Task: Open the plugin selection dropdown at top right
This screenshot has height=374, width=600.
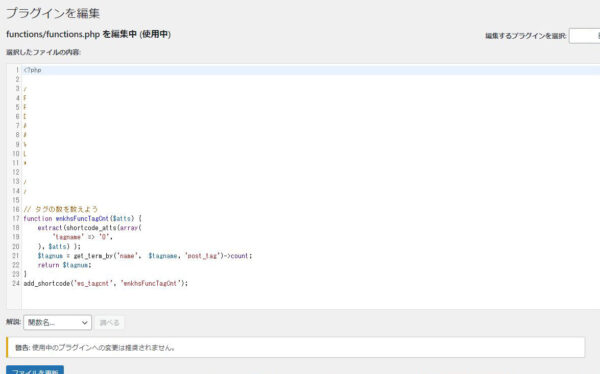Action: (584, 36)
